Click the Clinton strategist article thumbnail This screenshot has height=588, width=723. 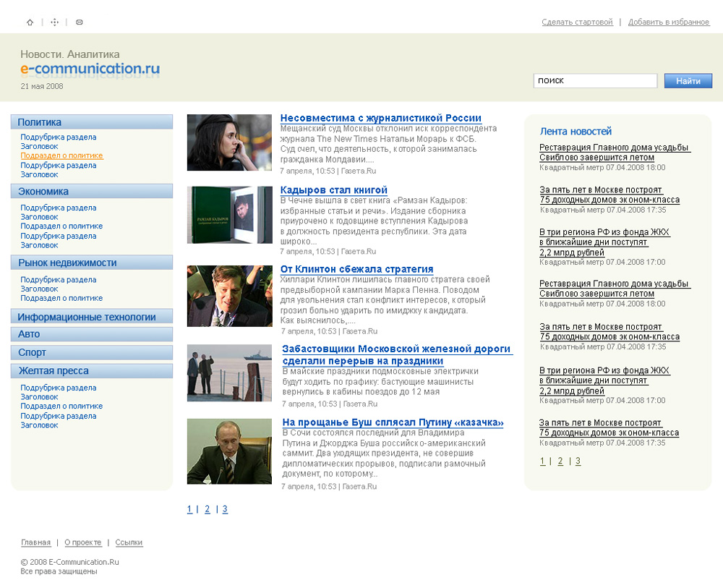pos(230,296)
